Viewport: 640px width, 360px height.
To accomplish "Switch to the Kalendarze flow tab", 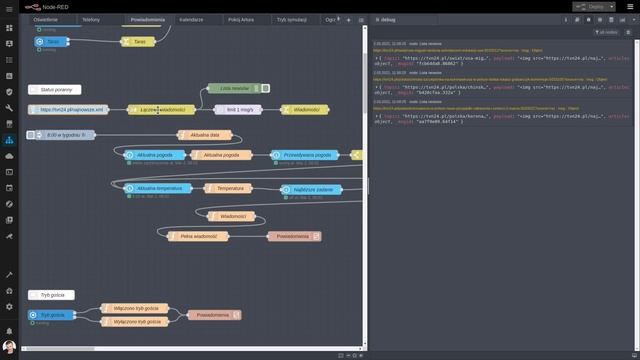I will (191, 20).
